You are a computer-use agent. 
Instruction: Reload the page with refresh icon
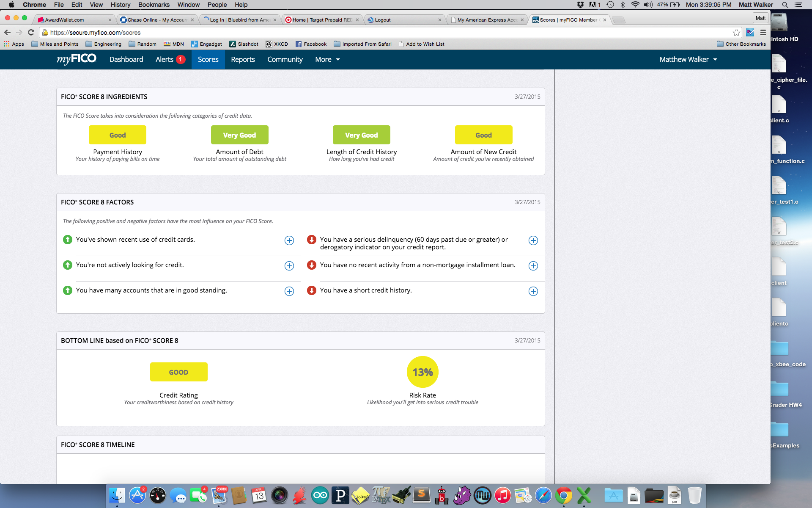31,33
